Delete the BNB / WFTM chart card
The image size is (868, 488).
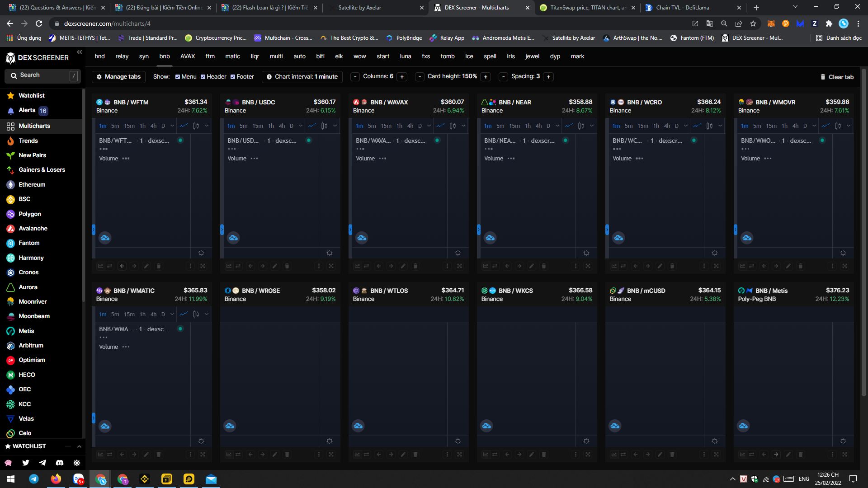tap(158, 266)
